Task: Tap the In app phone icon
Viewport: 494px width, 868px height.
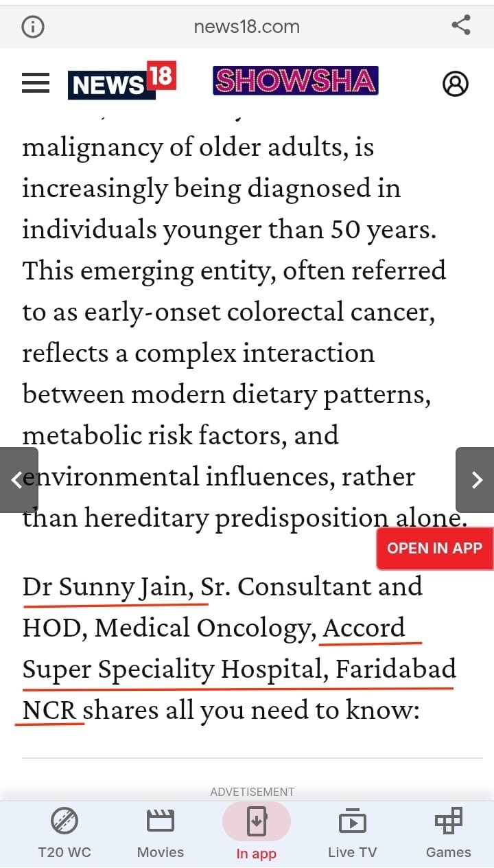Action: pyautogui.click(x=257, y=821)
